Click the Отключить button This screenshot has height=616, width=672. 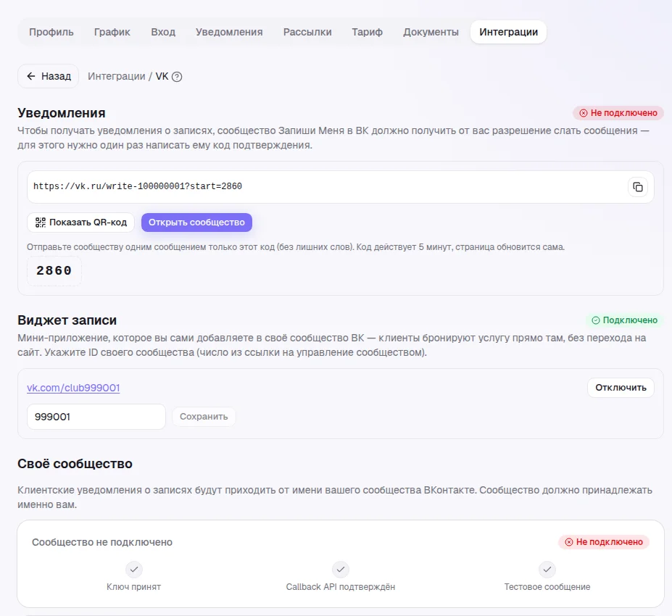621,388
